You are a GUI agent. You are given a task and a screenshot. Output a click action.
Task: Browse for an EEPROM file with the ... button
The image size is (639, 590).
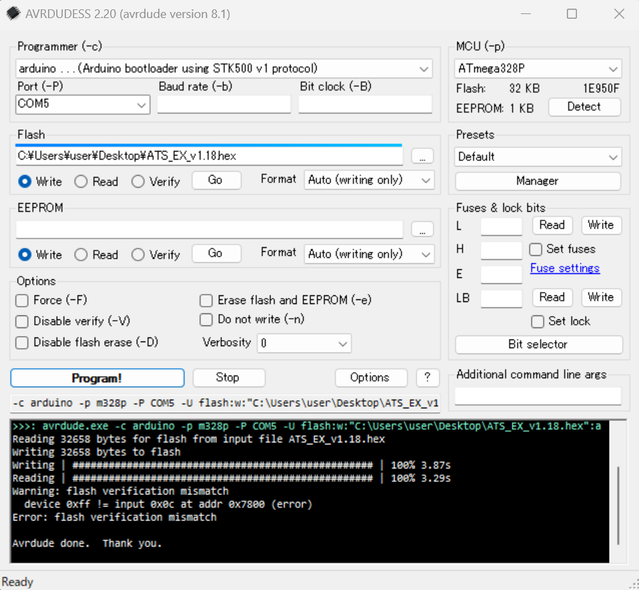tap(422, 229)
